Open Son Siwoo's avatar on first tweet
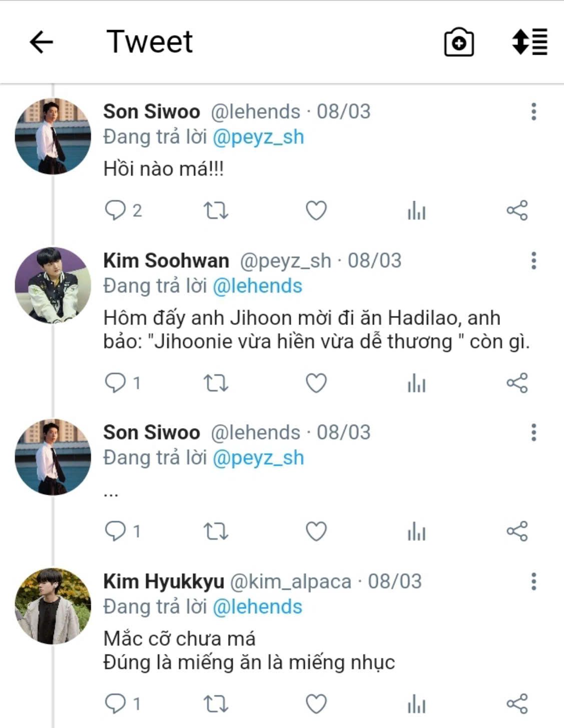 point(53,136)
